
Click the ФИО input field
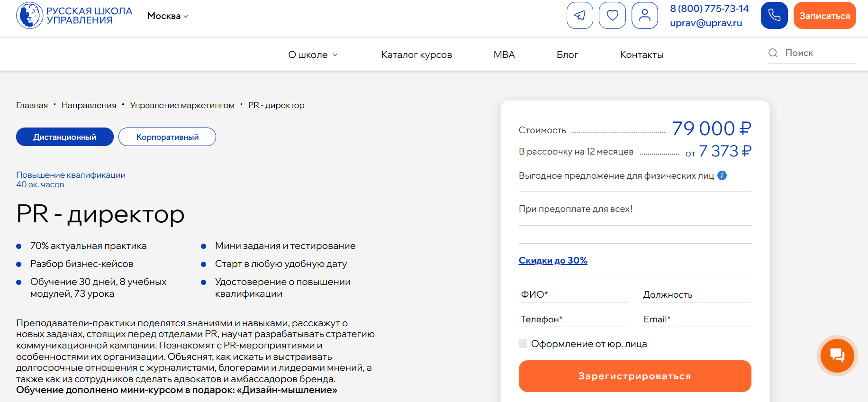coord(574,294)
